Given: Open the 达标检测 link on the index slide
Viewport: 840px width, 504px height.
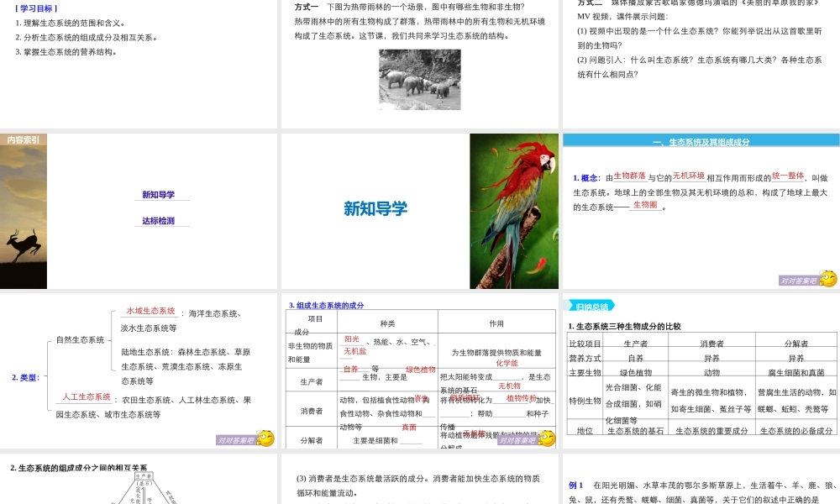Looking at the screenshot, I should coord(158,221).
